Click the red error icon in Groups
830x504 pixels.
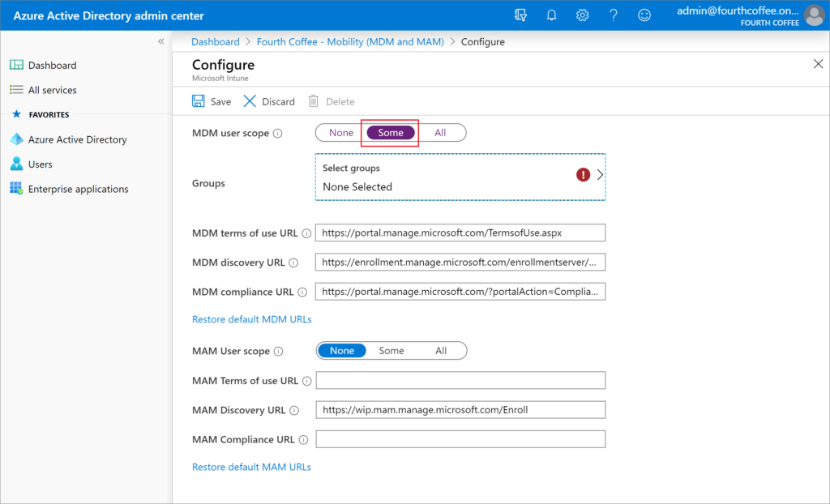point(583,175)
